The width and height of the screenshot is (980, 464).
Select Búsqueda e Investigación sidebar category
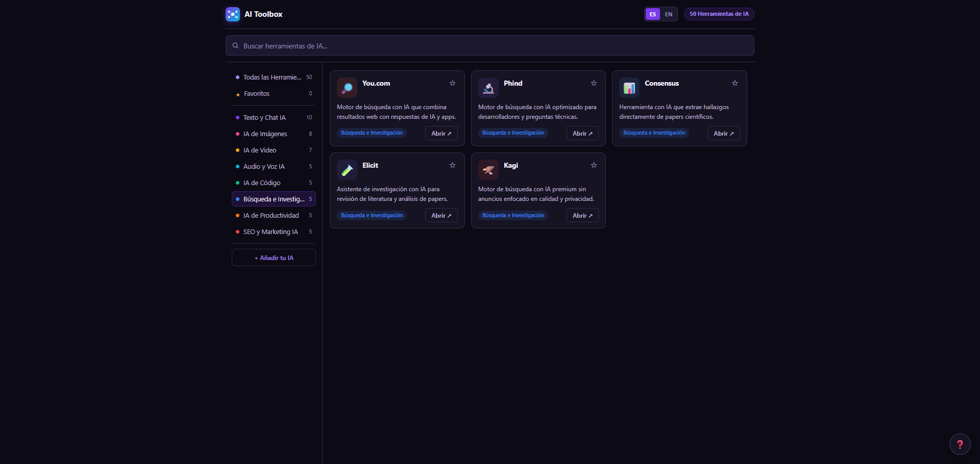click(x=274, y=199)
